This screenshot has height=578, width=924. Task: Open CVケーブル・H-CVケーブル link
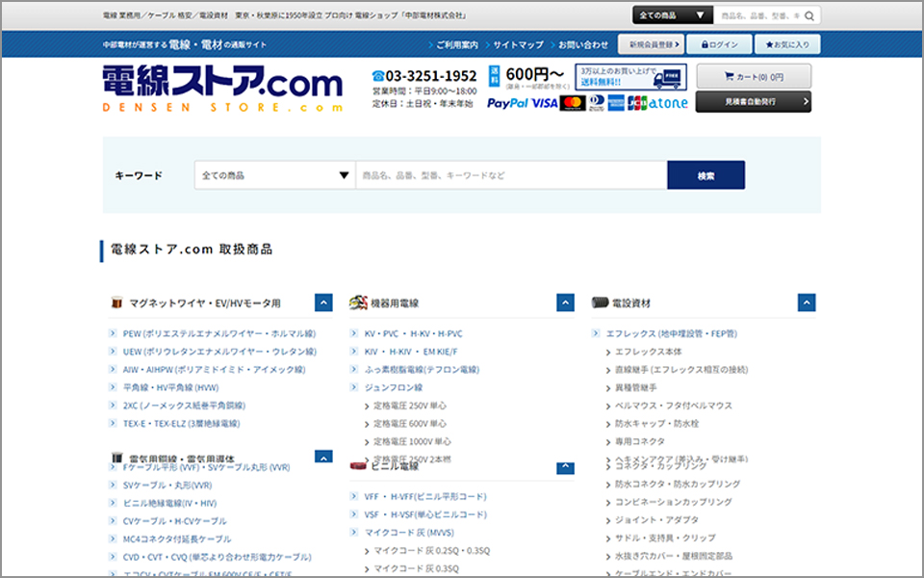pyautogui.click(x=174, y=521)
